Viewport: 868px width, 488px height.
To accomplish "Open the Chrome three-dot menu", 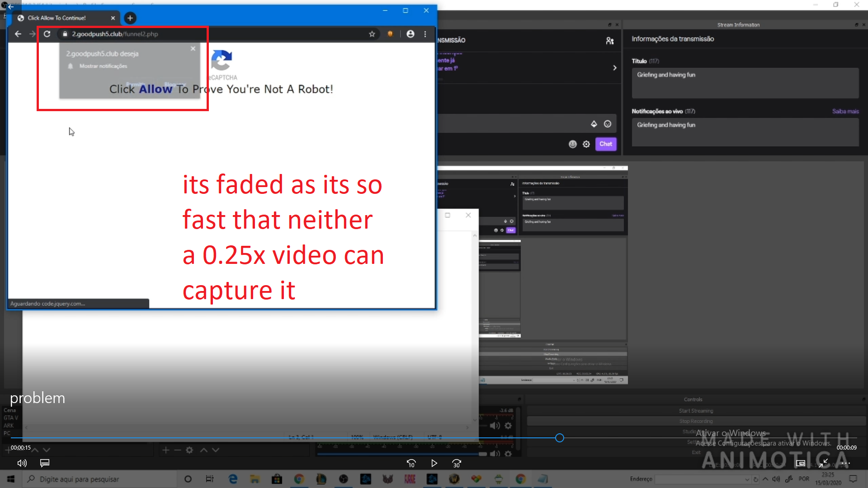I will [x=425, y=34].
